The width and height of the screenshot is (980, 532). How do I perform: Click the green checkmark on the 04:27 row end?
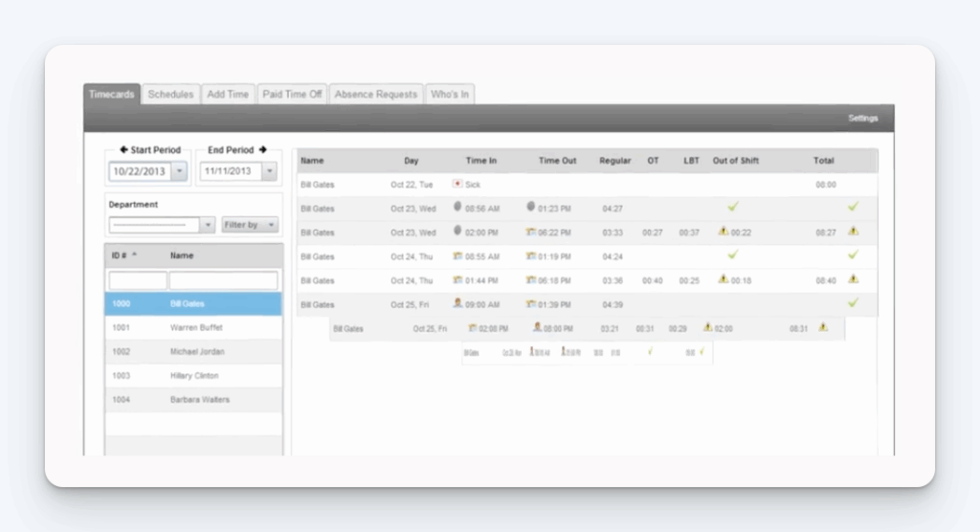tap(853, 207)
